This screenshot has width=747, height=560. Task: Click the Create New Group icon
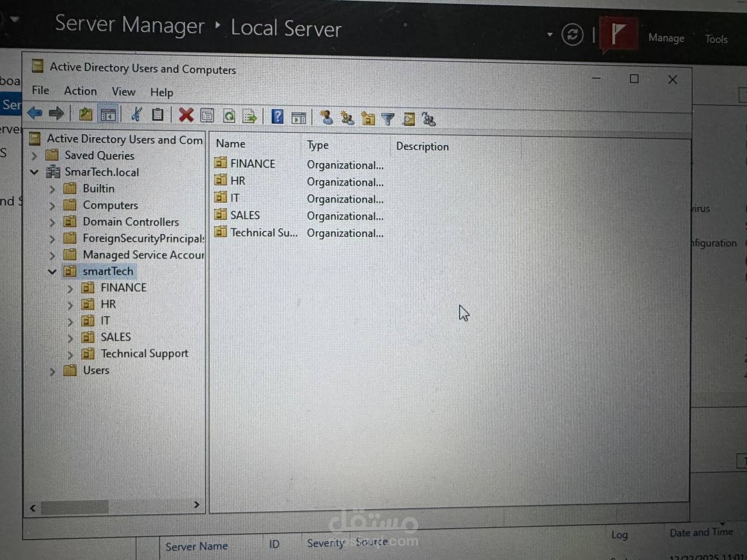(x=348, y=117)
